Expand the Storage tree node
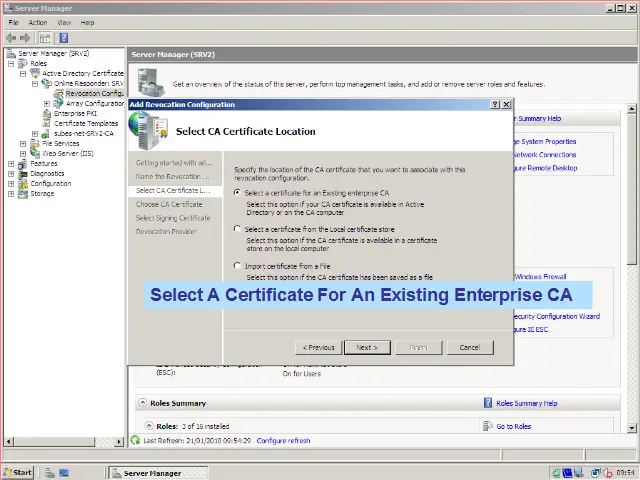 [x=11, y=193]
